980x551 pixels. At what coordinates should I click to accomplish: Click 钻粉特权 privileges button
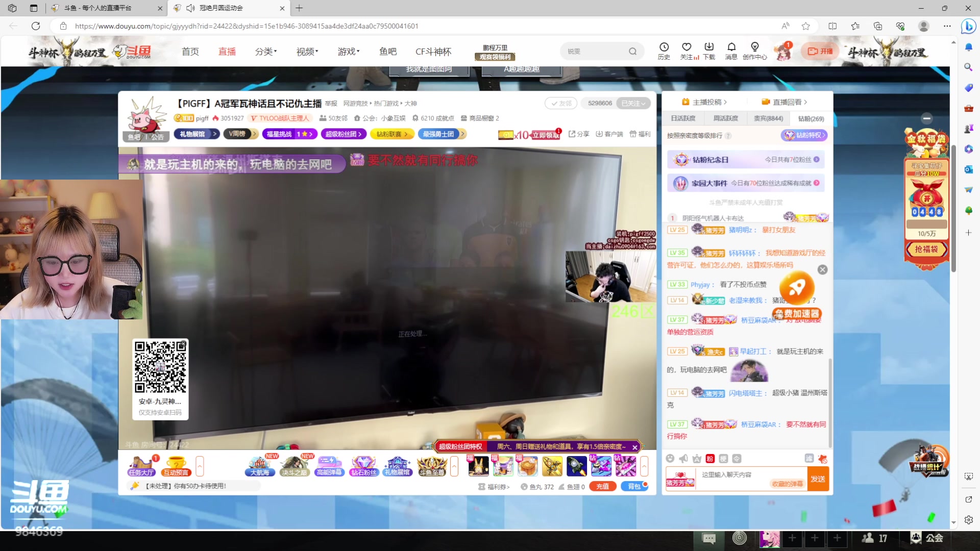[x=804, y=135]
